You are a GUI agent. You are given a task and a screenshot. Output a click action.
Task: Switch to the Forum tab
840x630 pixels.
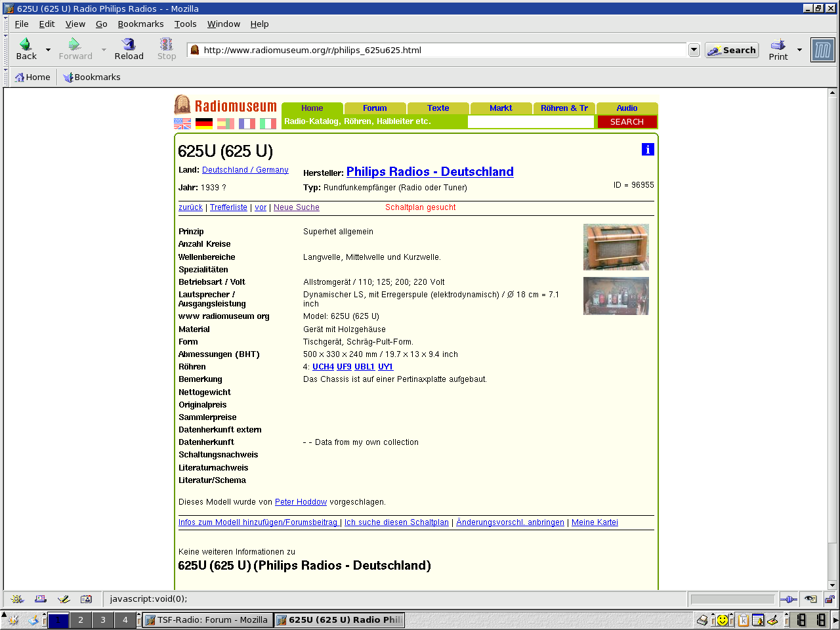tap(375, 108)
